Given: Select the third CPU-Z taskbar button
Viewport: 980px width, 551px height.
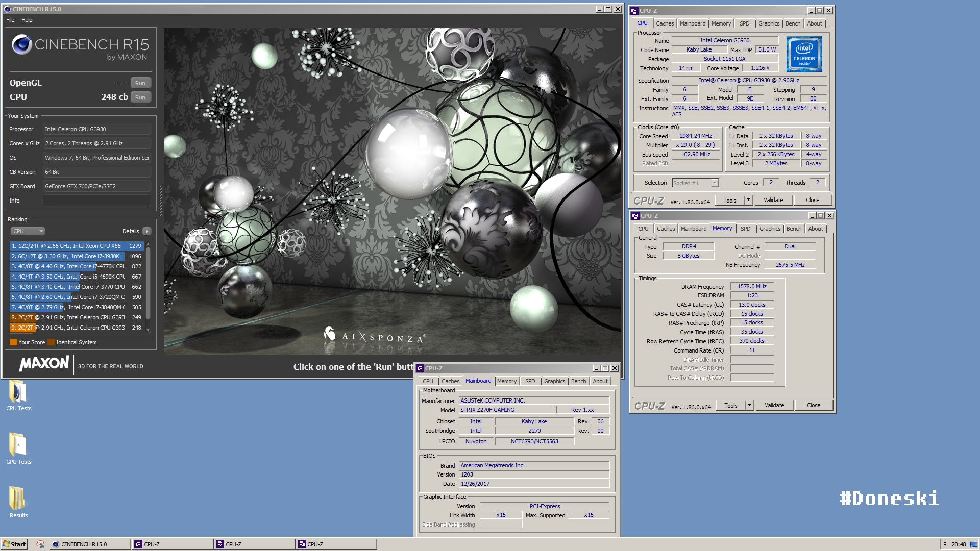Looking at the screenshot, I should point(336,544).
